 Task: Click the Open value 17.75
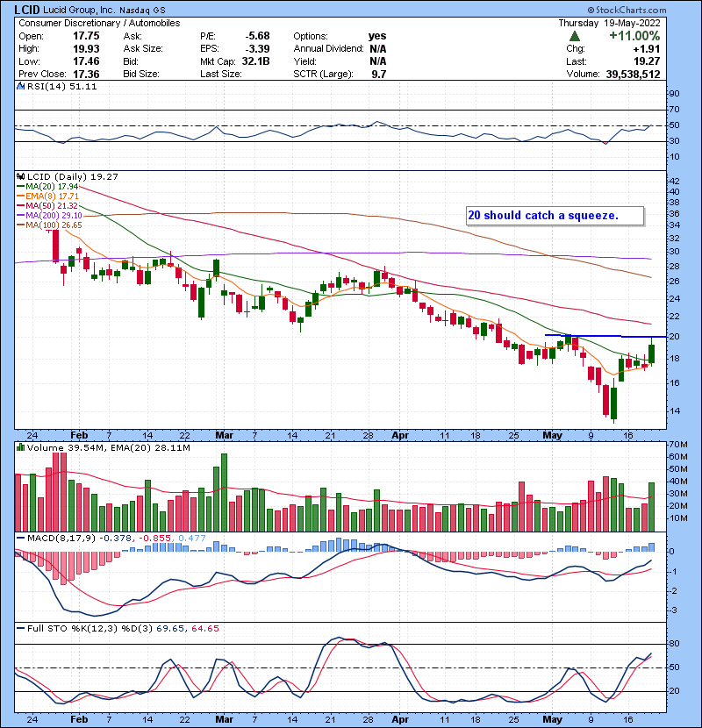[86, 36]
